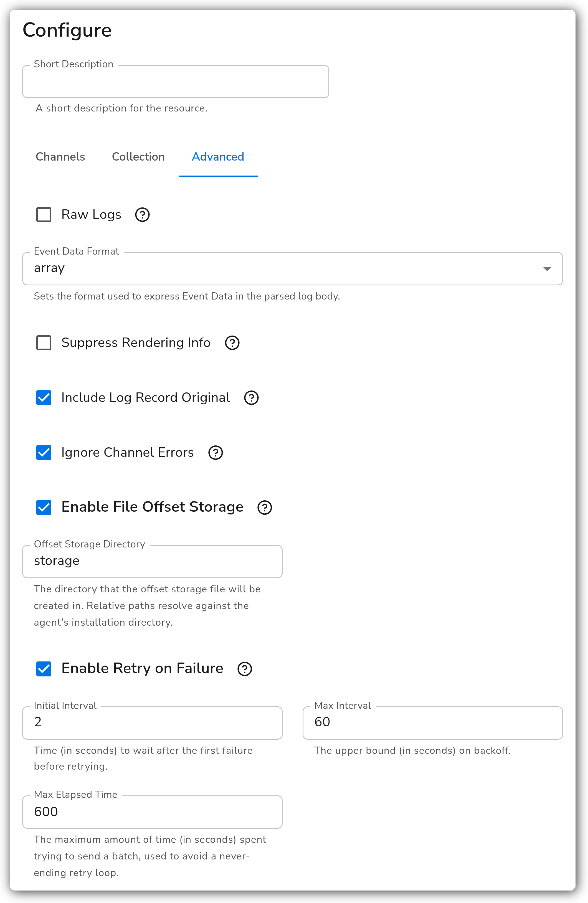Expand the Event Data Format dropdown arrow
The image size is (588, 903).
(547, 269)
